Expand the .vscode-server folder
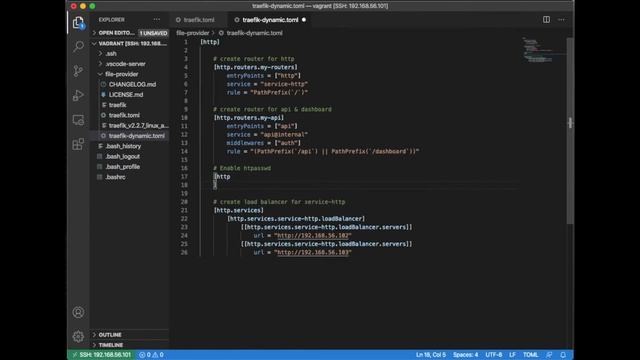This screenshot has height=360, width=640. 129,64
